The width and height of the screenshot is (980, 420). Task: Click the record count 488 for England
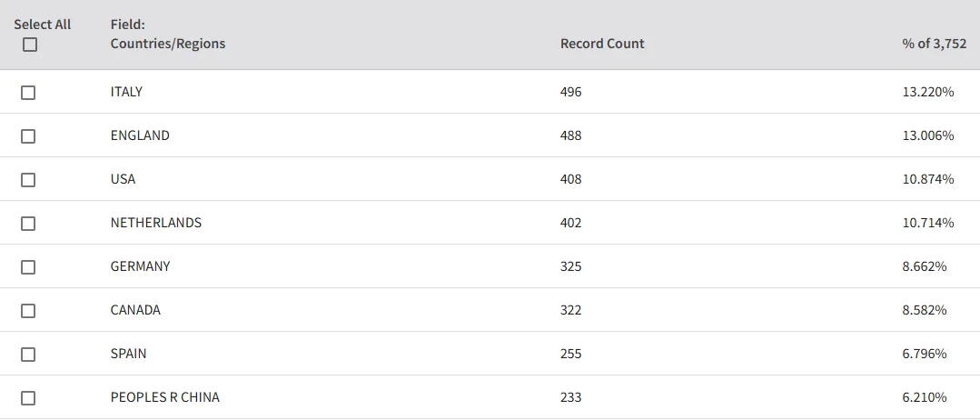(570, 135)
